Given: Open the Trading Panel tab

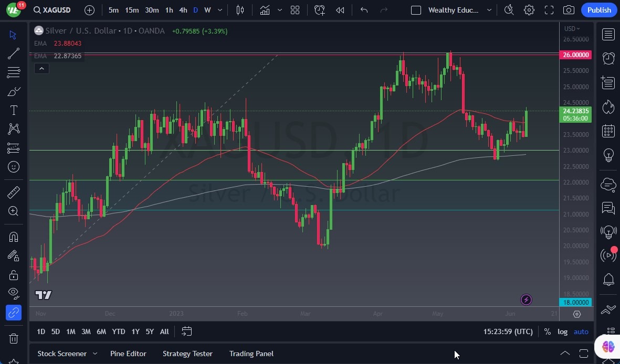Looking at the screenshot, I should (x=251, y=354).
